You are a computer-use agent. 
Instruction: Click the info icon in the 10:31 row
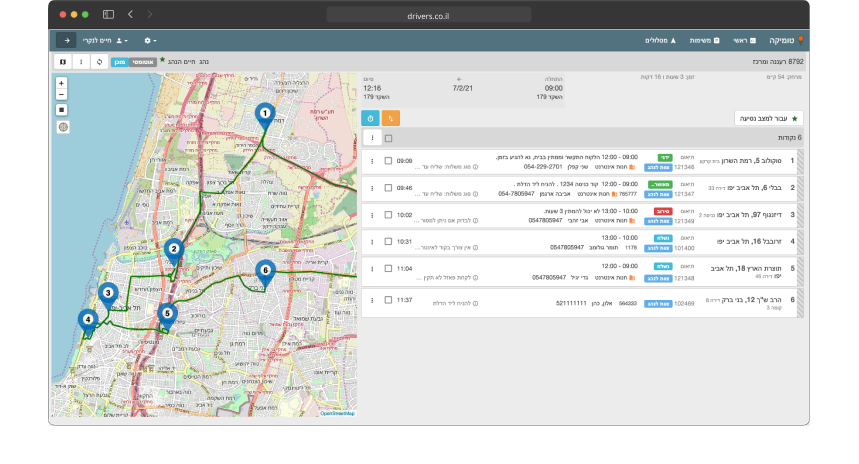pyautogui.click(x=476, y=248)
